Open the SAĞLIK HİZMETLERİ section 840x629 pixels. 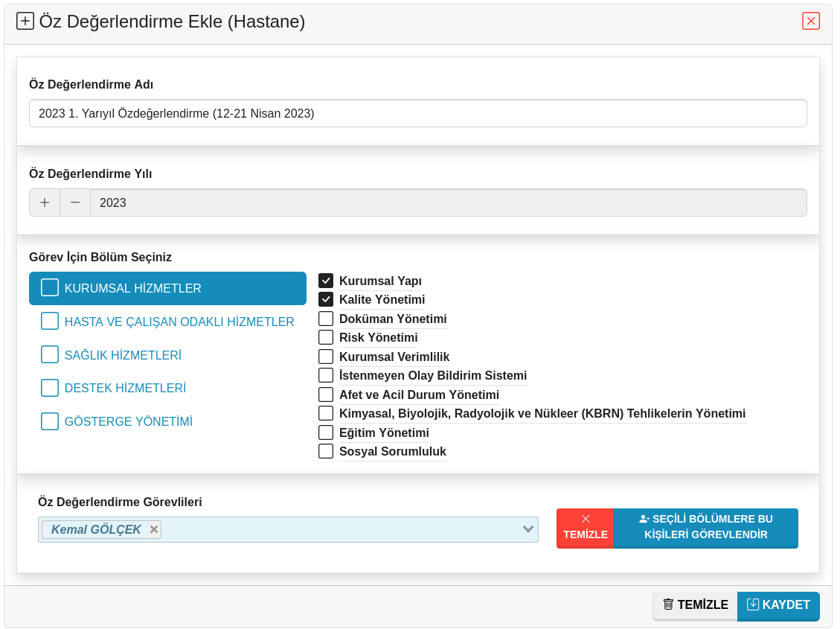click(123, 355)
